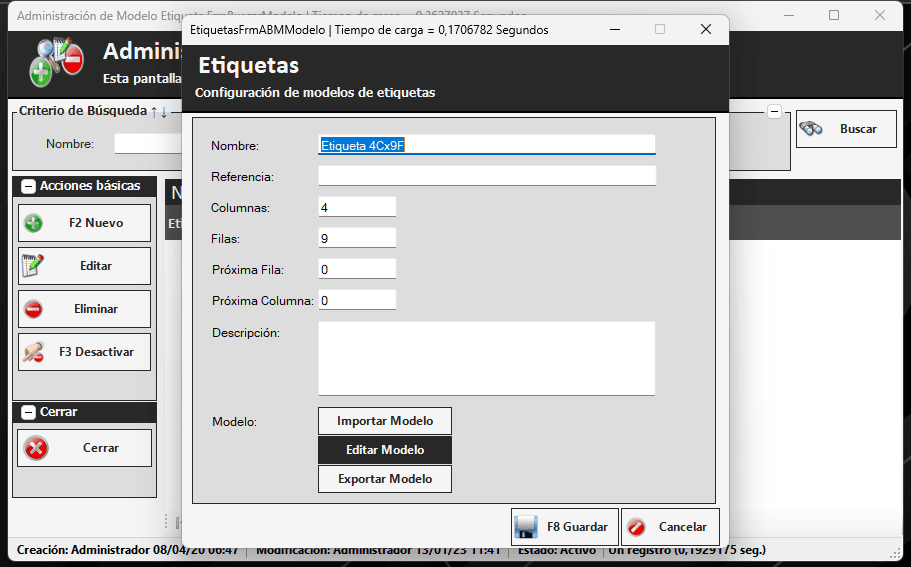Image resolution: width=911 pixels, height=567 pixels.
Task: Close the EtiquetasFrmABMModelo dialog window
Action: pos(705,30)
